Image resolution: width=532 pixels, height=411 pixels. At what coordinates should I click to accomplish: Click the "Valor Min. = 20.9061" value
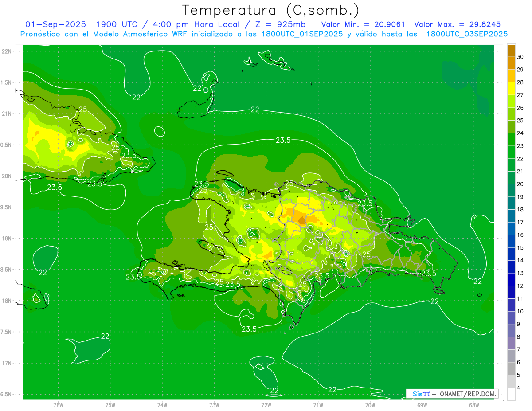click(x=363, y=24)
